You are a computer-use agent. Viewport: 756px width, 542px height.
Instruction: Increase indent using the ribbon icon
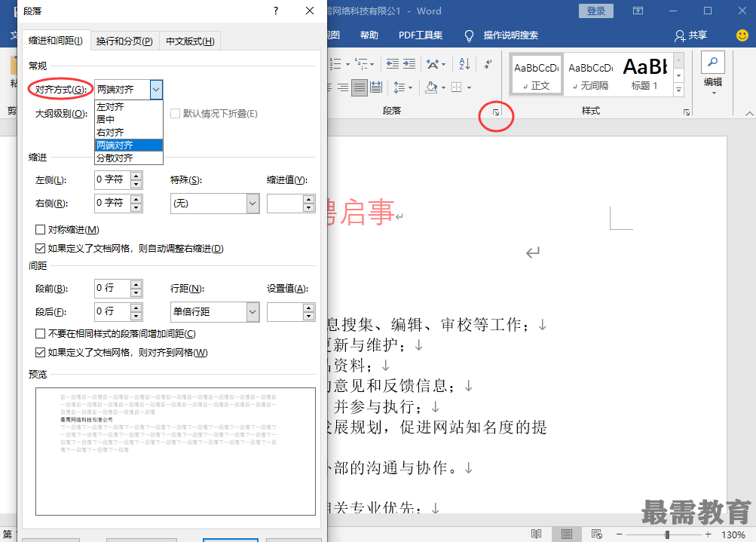click(409, 63)
